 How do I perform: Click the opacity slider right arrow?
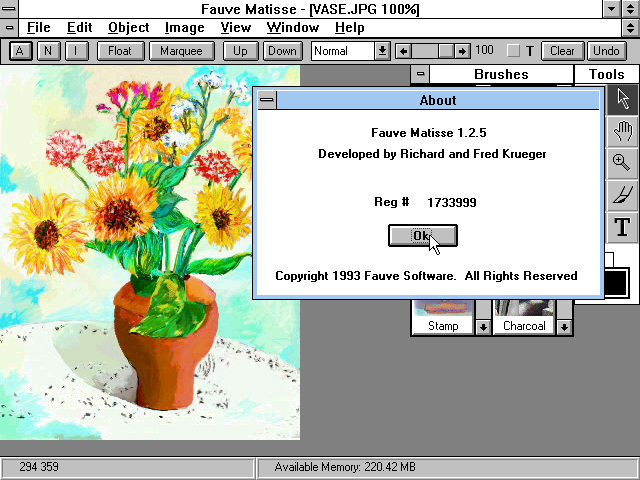click(x=461, y=51)
